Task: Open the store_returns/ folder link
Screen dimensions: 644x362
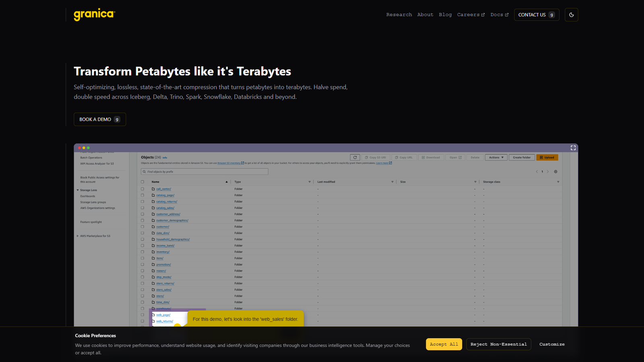Action: point(165,284)
